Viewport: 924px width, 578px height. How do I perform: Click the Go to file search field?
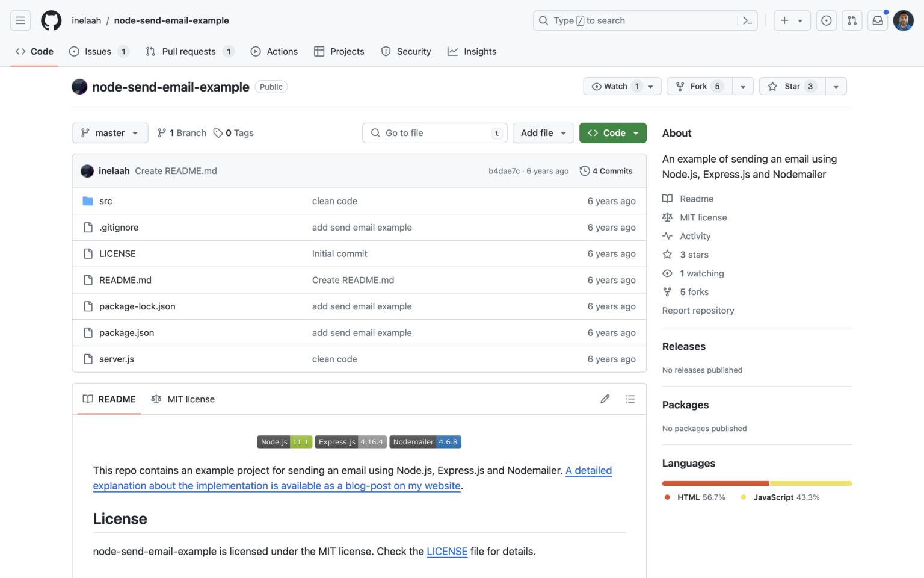coord(435,133)
